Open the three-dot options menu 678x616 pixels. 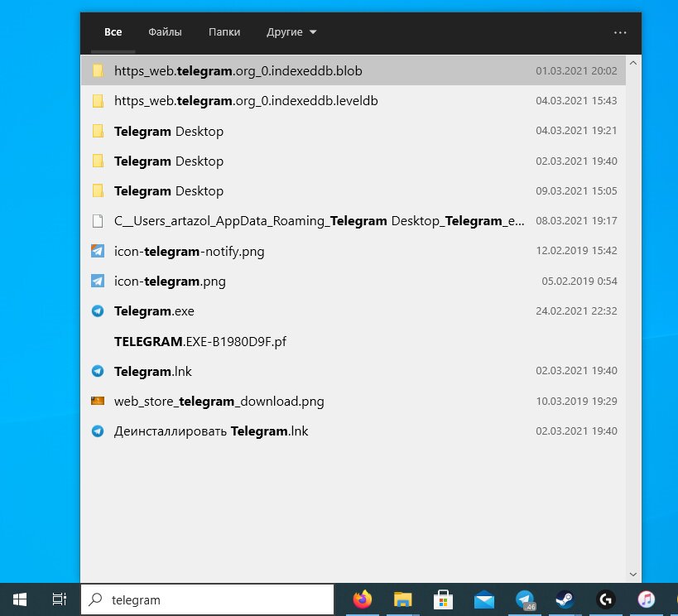[x=620, y=32]
